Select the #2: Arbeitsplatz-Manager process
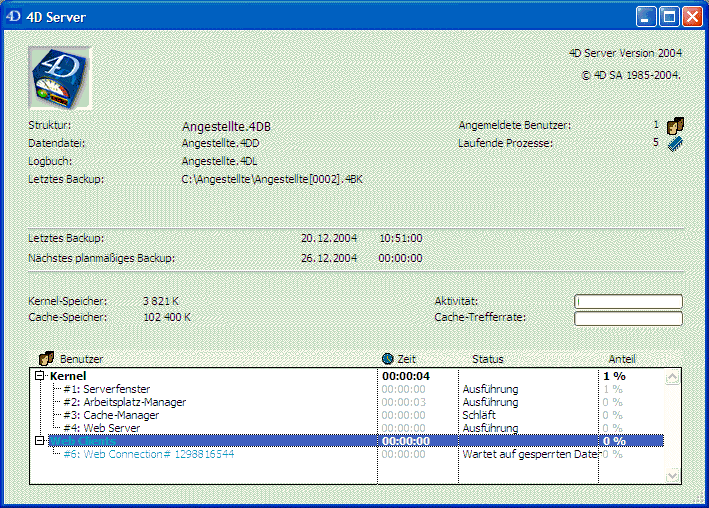The height and width of the screenshot is (508, 709). (124, 402)
